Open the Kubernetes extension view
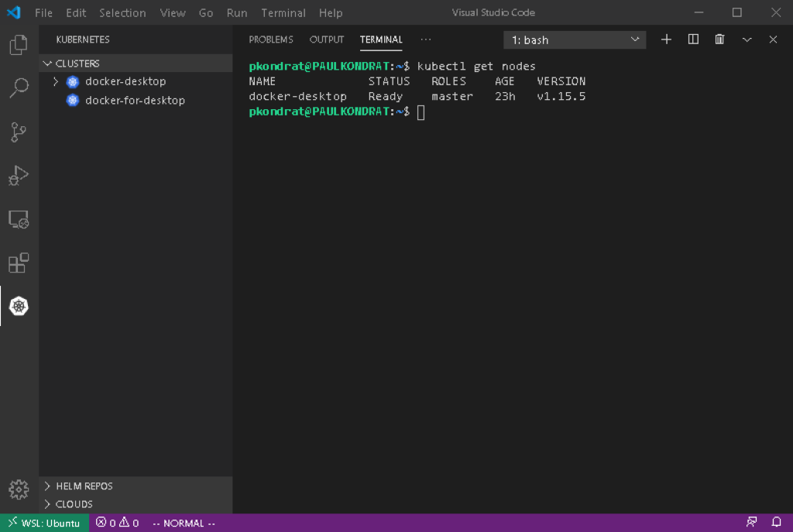Screen dimensions: 793x532 click(x=18, y=306)
